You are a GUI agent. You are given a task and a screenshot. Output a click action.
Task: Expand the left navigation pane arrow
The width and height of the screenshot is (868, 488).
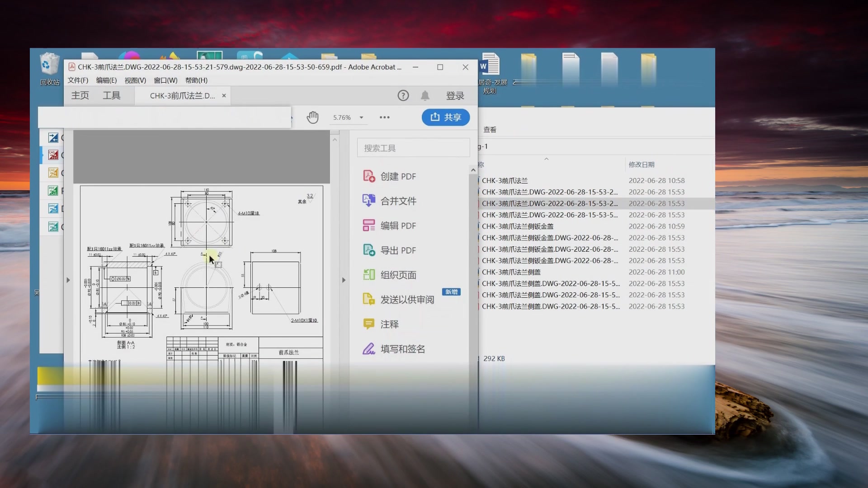point(68,280)
